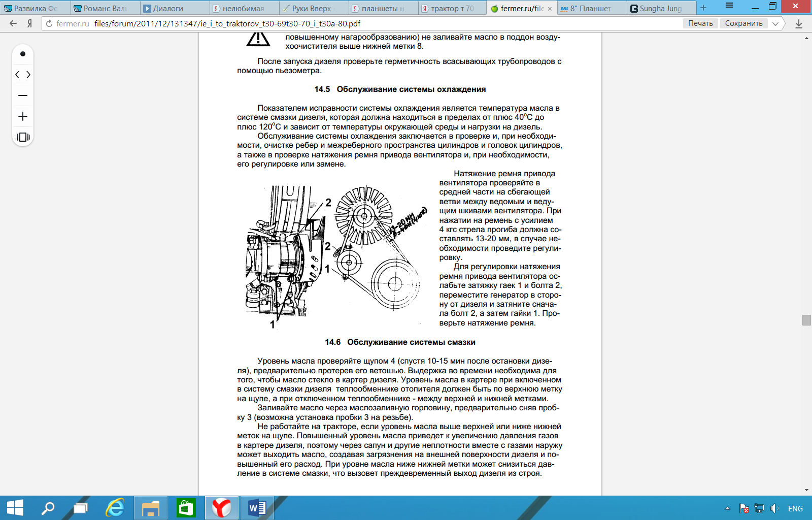Click Печать to print the PDF
Image resolution: width=812 pixels, height=520 pixels.
point(700,23)
